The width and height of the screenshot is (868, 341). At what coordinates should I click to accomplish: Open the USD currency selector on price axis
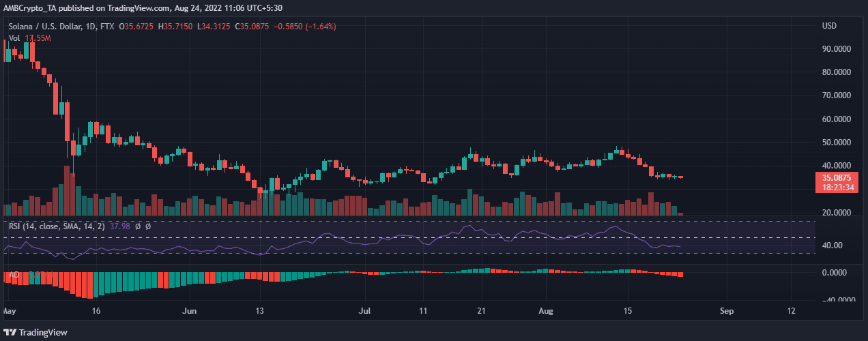coord(829,27)
